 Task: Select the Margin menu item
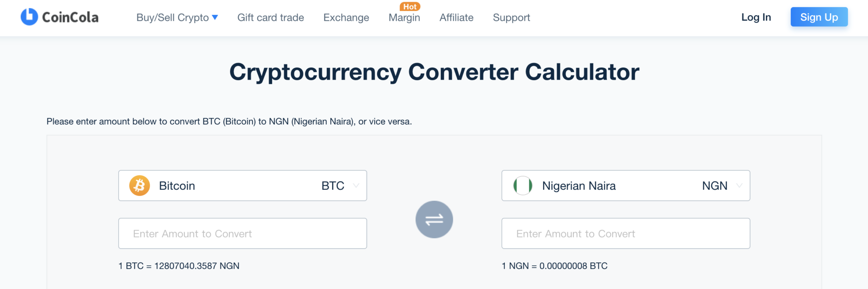coord(404,17)
